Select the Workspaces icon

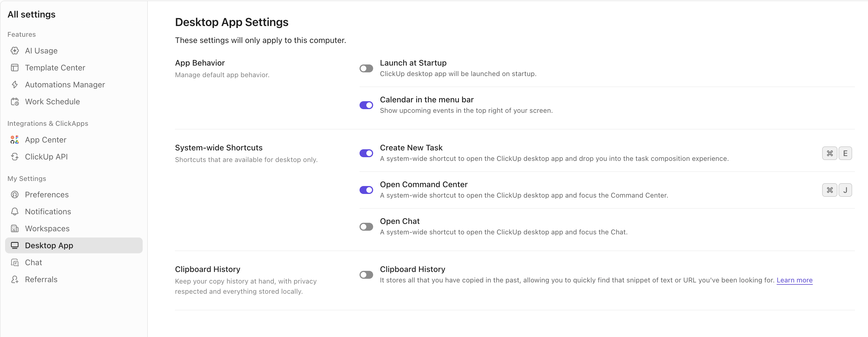coord(15,228)
